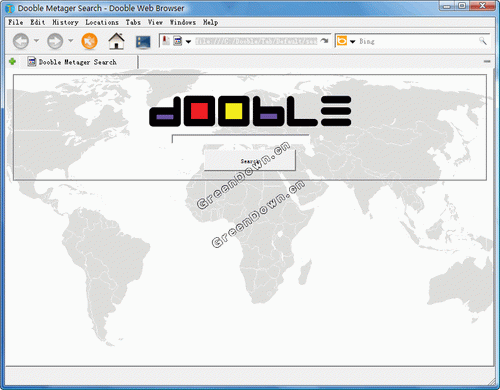Image resolution: width=500 pixels, height=390 pixels.
Task: Select the Dooble Metager Search tab
Action: (x=72, y=62)
